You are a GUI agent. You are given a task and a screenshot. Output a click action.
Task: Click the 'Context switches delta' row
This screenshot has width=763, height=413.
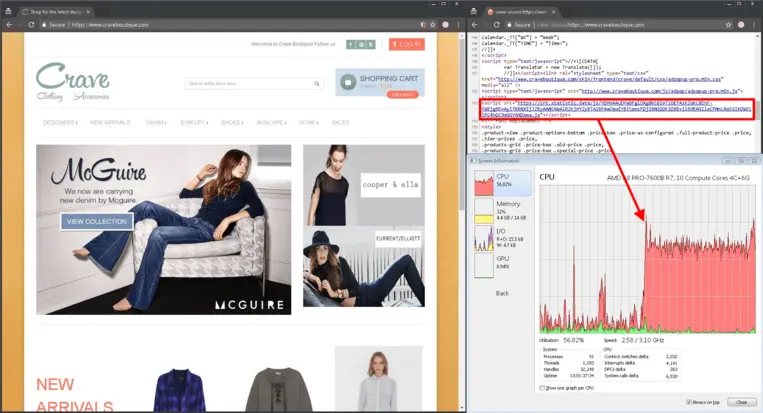[640, 357]
